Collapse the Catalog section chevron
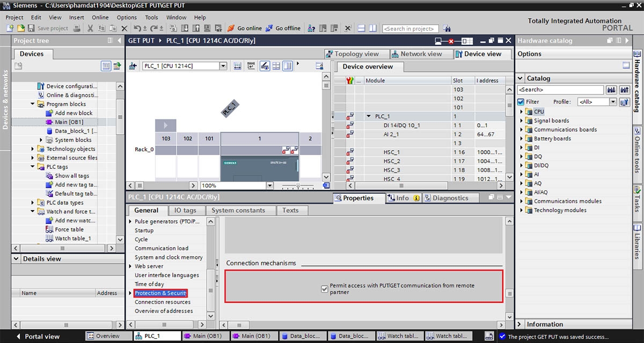This screenshot has width=644, height=343. click(520, 78)
